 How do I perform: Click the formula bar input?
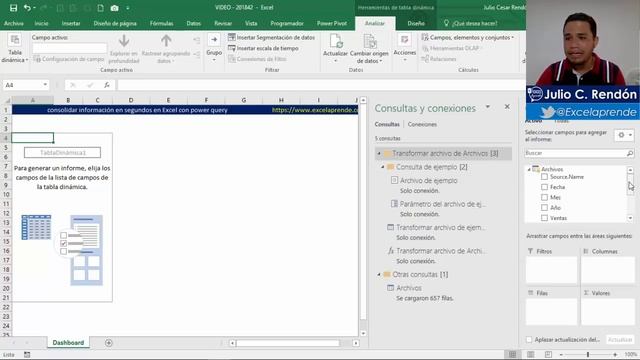click(x=321, y=85)
